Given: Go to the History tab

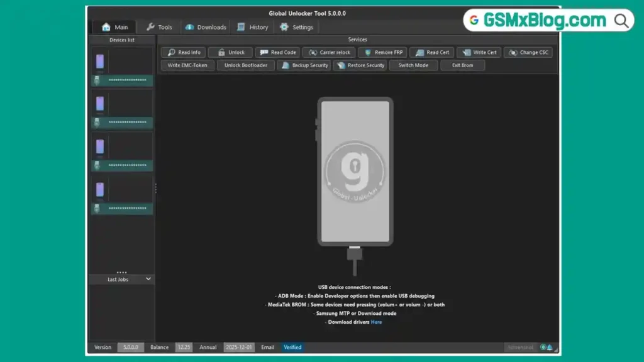Looking at the screenshot, I should [x=253, y=27].
